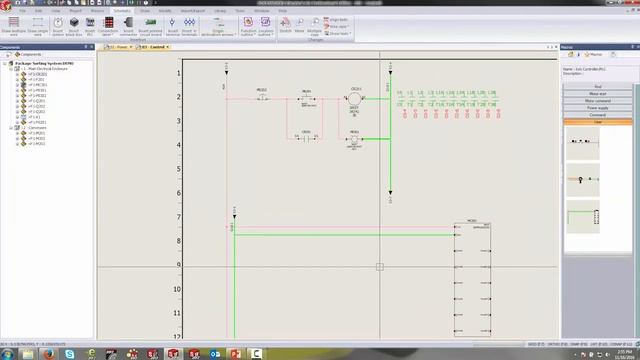640x360 pixels.
Task: Open the Location outlines tool
Action: 265,27
